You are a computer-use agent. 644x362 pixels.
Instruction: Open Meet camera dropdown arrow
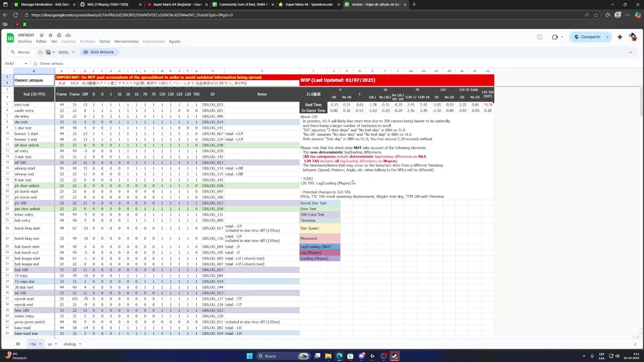pos(562,37)
